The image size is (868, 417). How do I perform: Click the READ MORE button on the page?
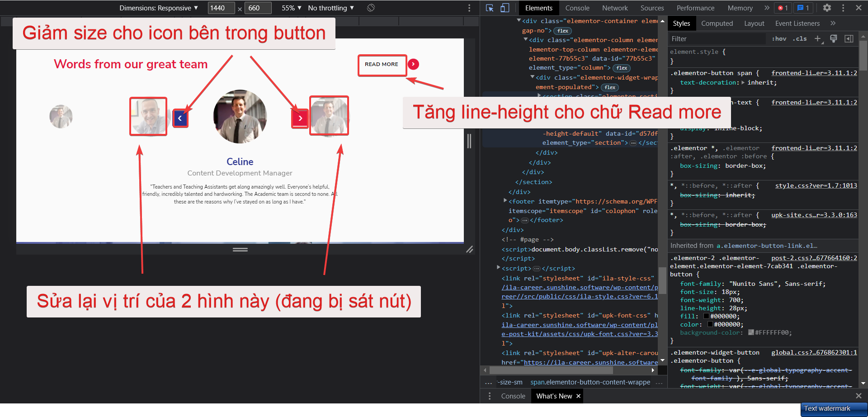pyautogui.click(x=382, y=65)
